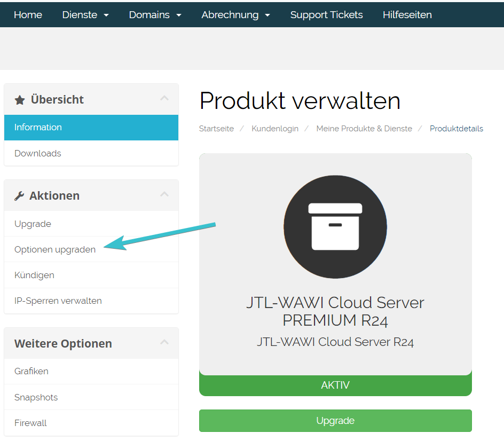The height and width of the screenshot is (441, 504).
Task: Open Firewall under Weitere Optionen
Action: click(91, 423)
